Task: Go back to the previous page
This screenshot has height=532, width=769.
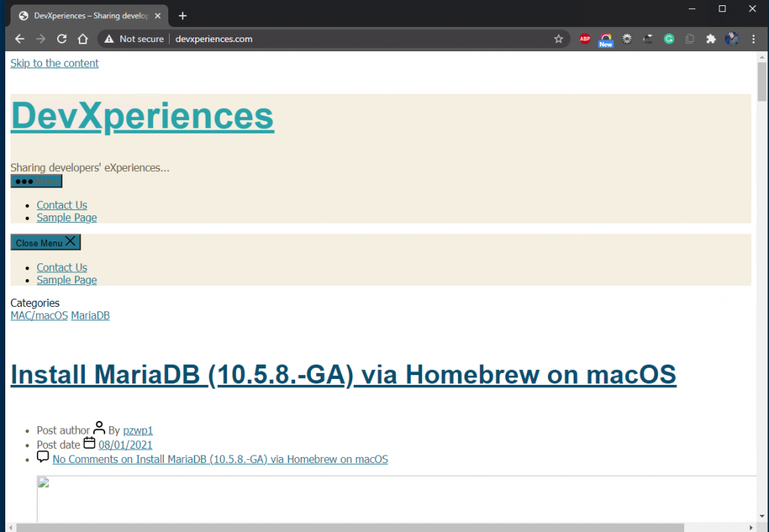Action: [x=20, y=39]
